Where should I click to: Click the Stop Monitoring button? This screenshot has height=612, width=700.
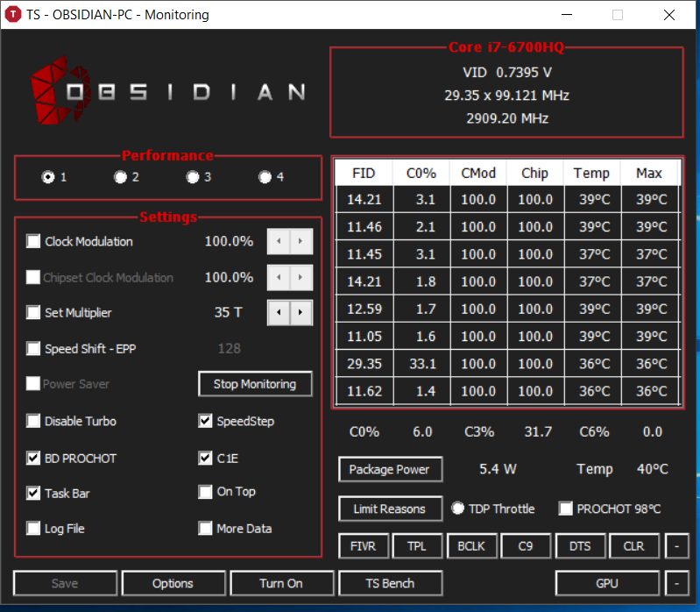pos(255,384)
